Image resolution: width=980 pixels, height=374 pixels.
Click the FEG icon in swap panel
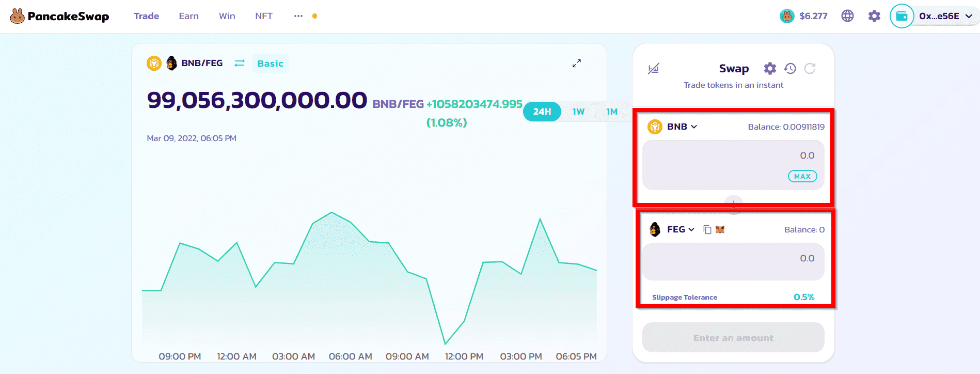click(x=655, y=229)
